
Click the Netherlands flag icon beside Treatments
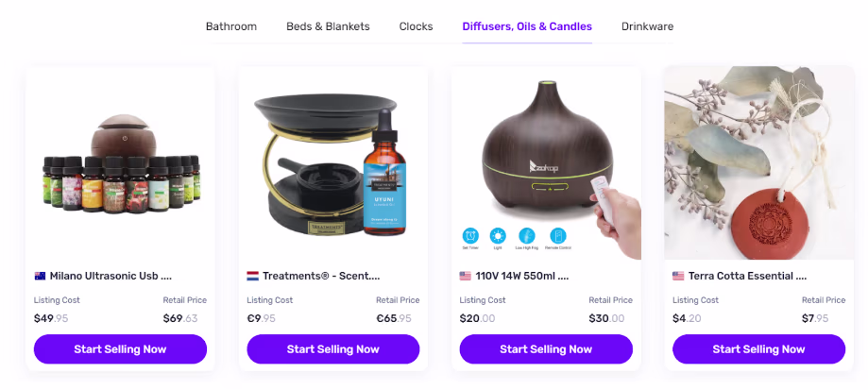[x=252, y=276]
